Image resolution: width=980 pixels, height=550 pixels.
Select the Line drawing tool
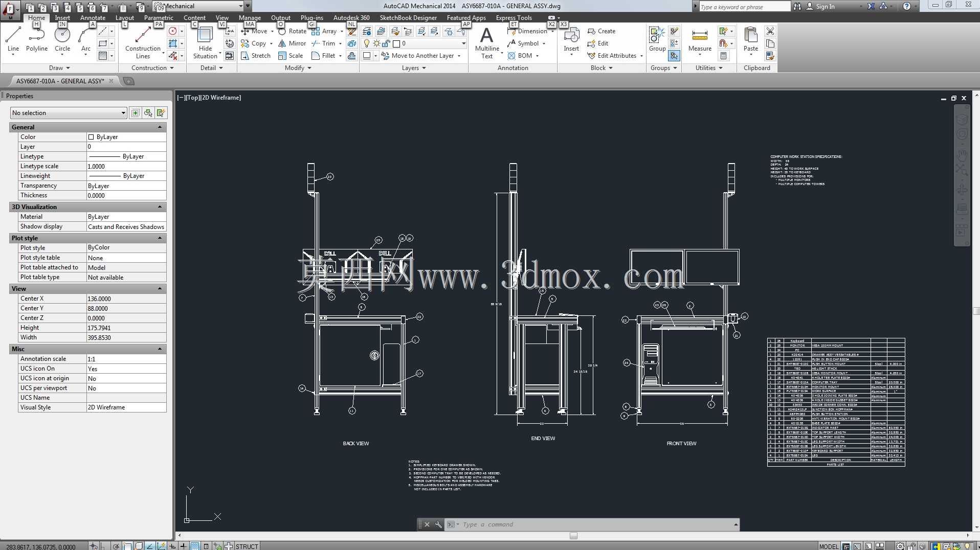click(x=13, y=40)
